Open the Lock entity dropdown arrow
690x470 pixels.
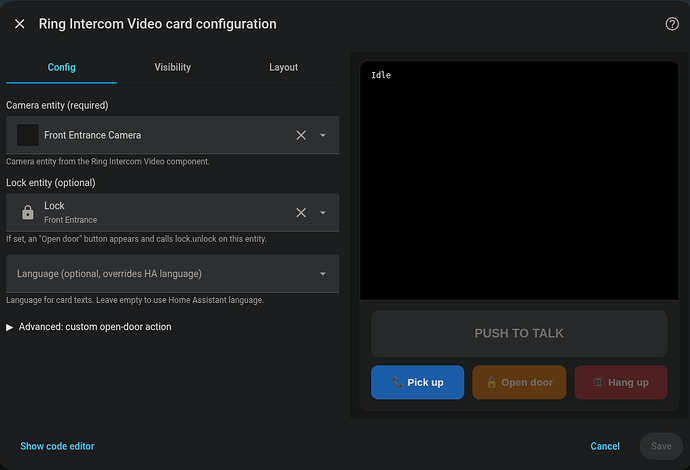[x=323, y=213]
